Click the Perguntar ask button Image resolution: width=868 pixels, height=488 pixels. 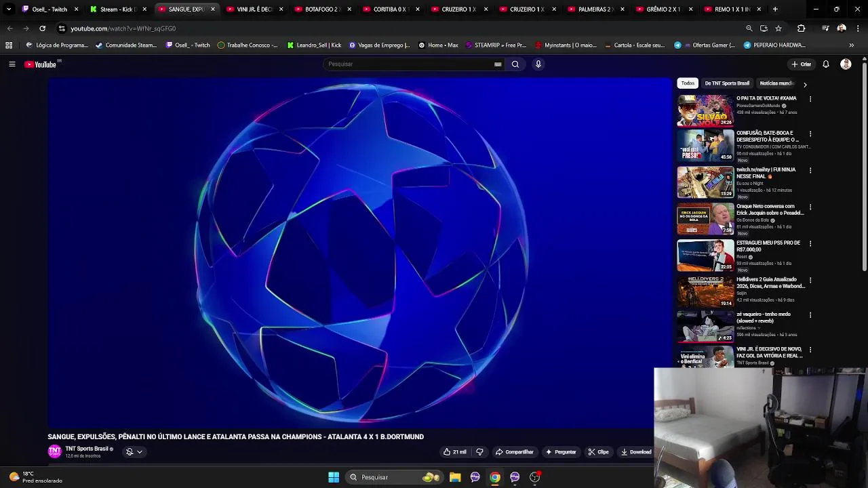point(561,452)
